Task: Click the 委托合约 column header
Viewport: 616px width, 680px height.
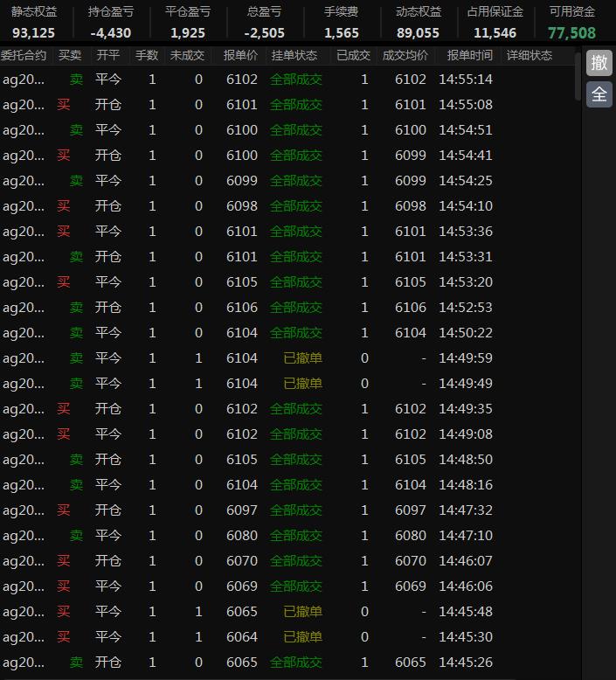Action: tap(24, 55)
